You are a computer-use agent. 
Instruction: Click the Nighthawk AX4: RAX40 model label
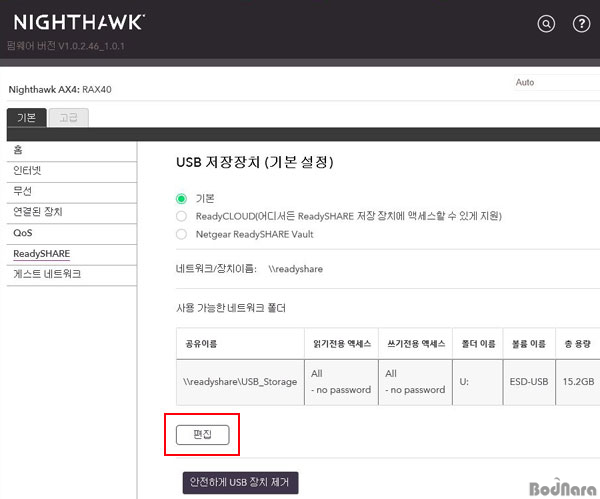pyautogui.click(x=60, y=90)
